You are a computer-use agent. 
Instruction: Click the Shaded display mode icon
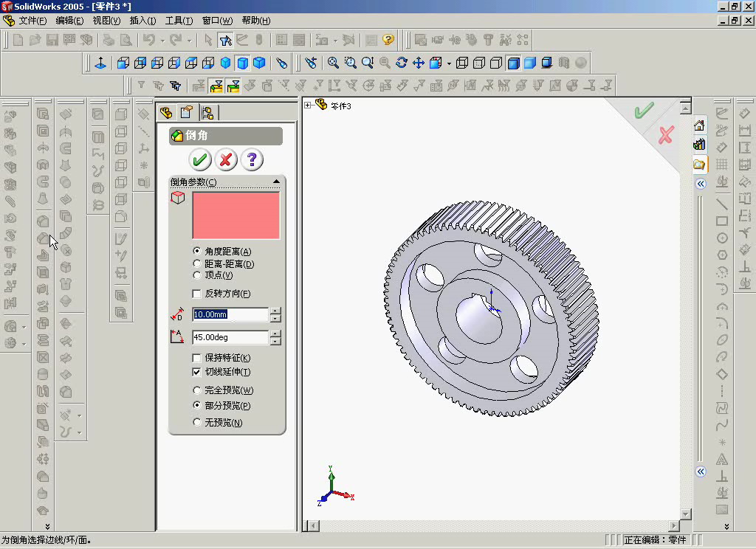point(530,63)
